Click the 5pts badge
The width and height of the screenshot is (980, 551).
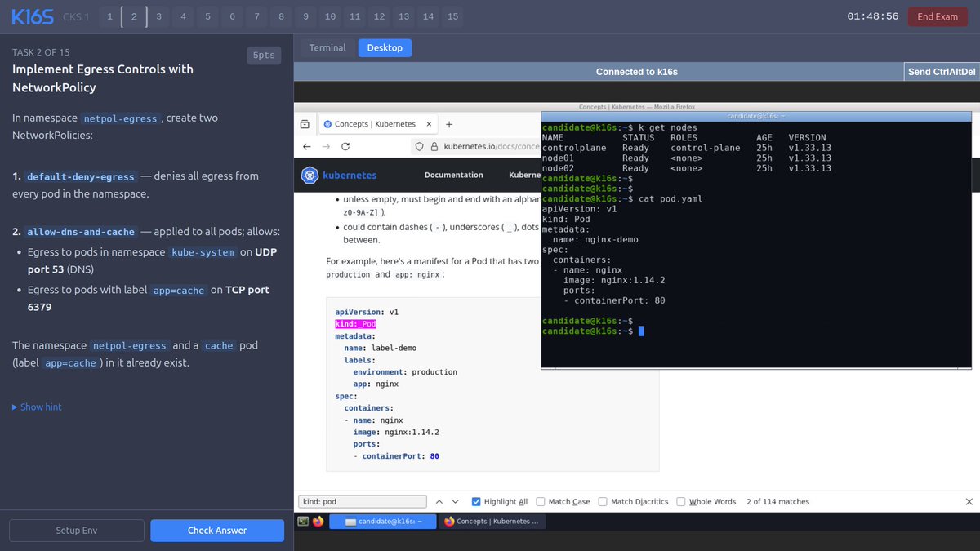[x=264, y=56]
